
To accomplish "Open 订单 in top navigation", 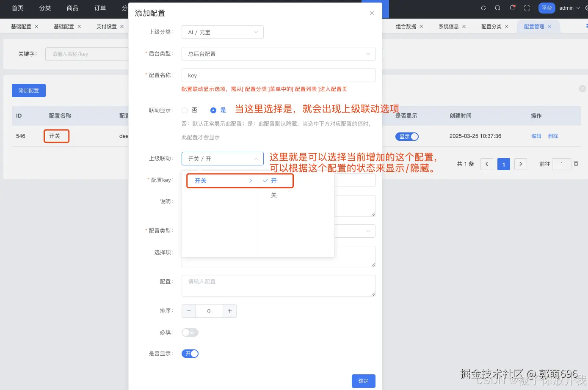I will (100, 8).
